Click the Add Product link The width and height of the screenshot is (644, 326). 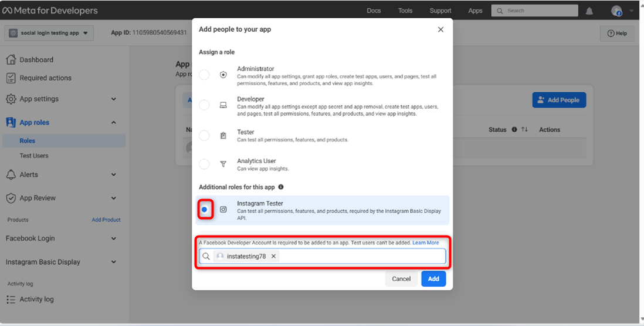point(106,220)
